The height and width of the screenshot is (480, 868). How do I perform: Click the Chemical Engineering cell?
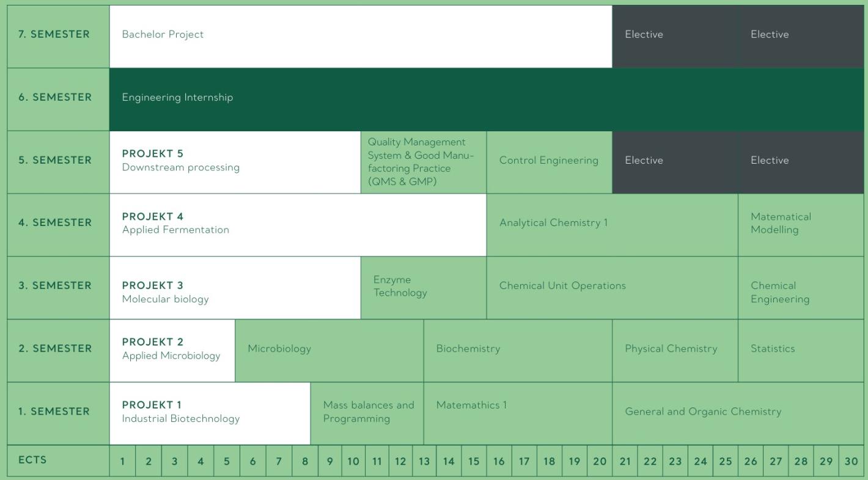coord(801,288)
